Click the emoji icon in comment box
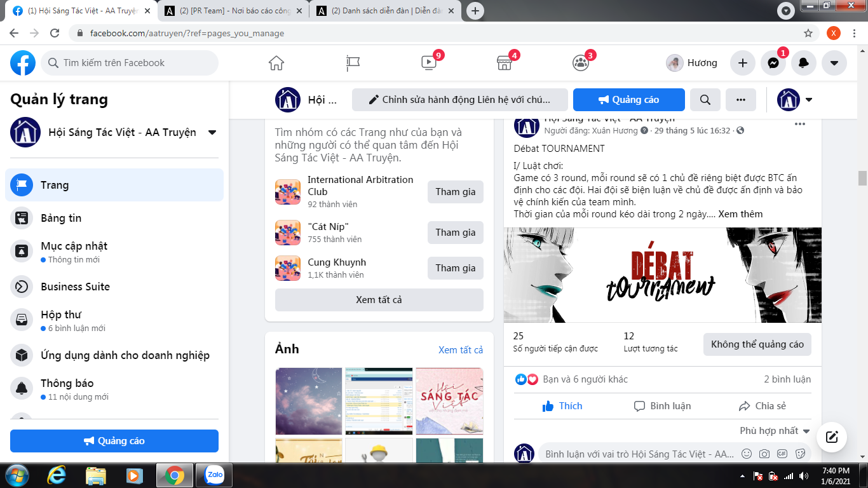Screen dimensions: 868x488 [747, 454]
